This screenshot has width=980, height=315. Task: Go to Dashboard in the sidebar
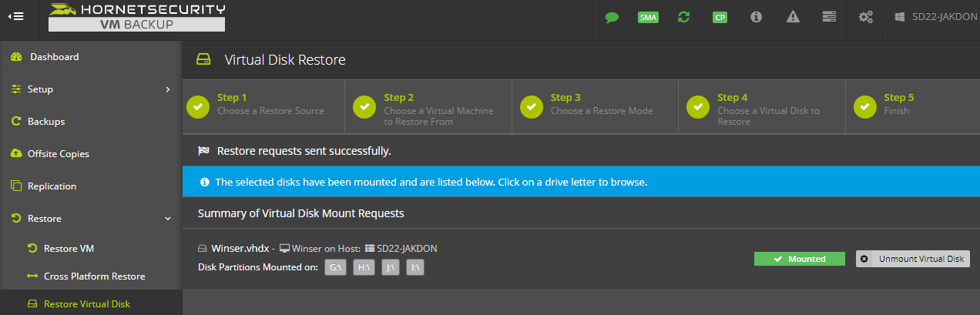click(54, 57)
